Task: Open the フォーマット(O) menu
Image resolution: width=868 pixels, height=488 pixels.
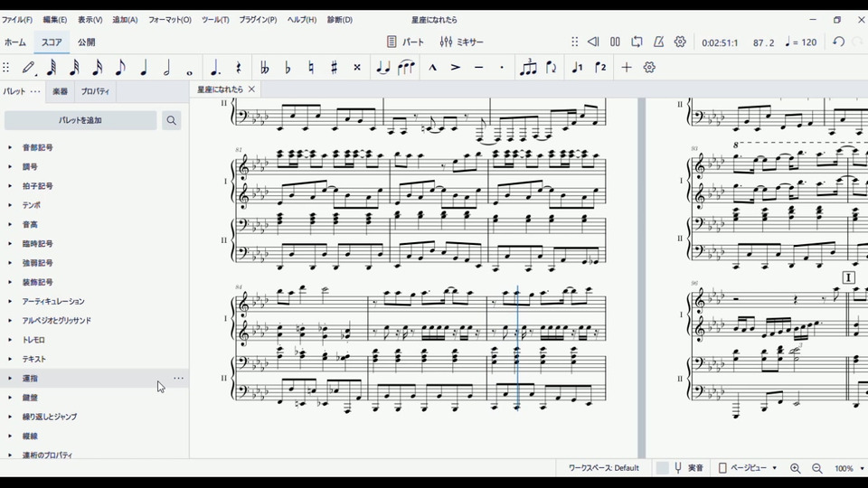Action: (x=169, y=20)
